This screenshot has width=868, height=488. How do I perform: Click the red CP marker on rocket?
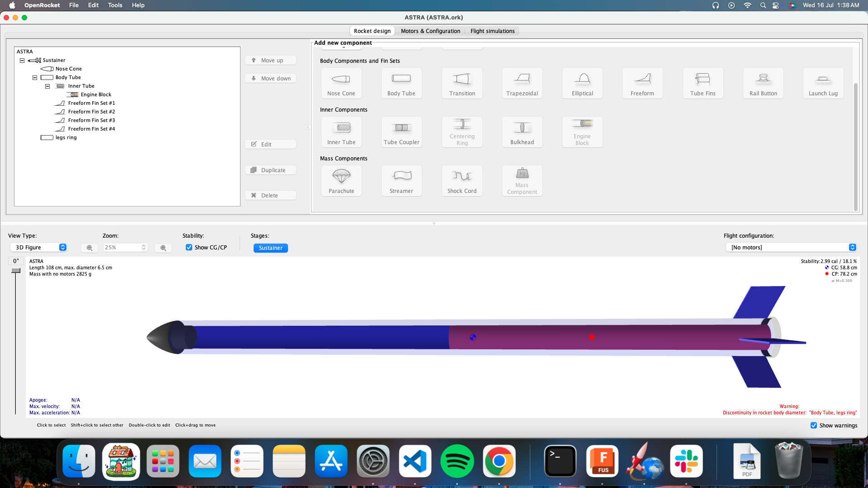coord(591,337)
